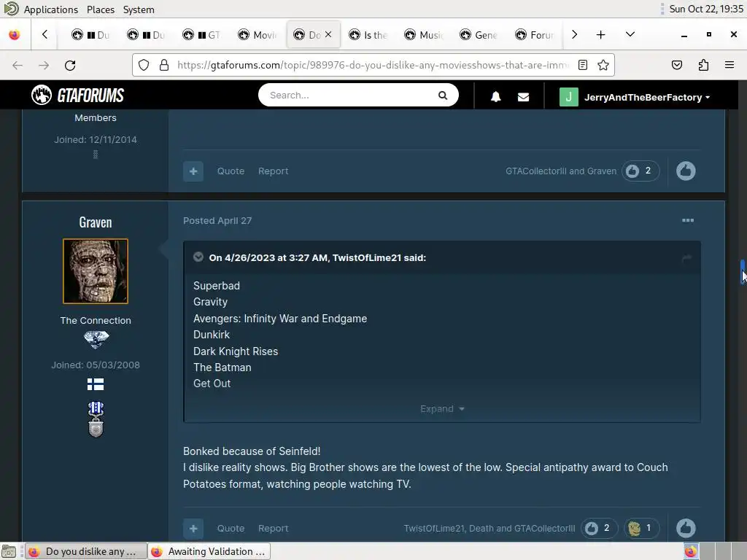The width and height of the screenshot is (747, 560).
Task: Click the like reaction count on Graven's post
Action: pos(599,528)
